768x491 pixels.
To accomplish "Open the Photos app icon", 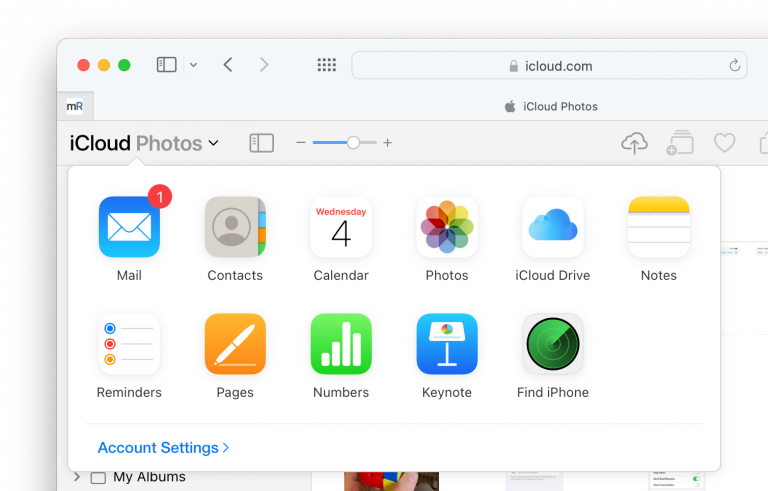I will point(447,227).
